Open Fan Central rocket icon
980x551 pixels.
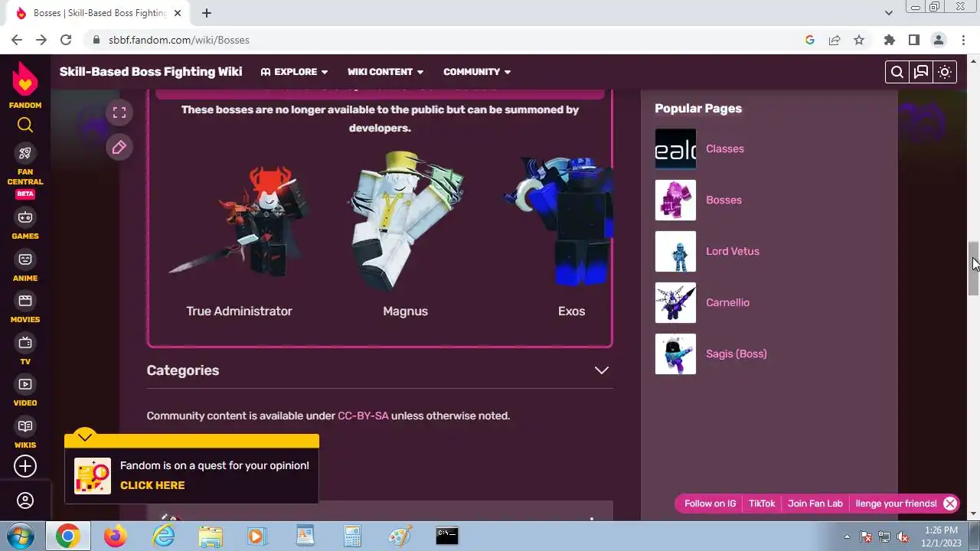tap(25, 153)
